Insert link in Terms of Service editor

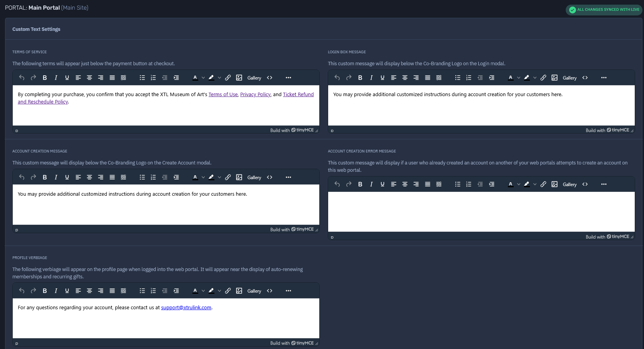(x=228, y=78)
